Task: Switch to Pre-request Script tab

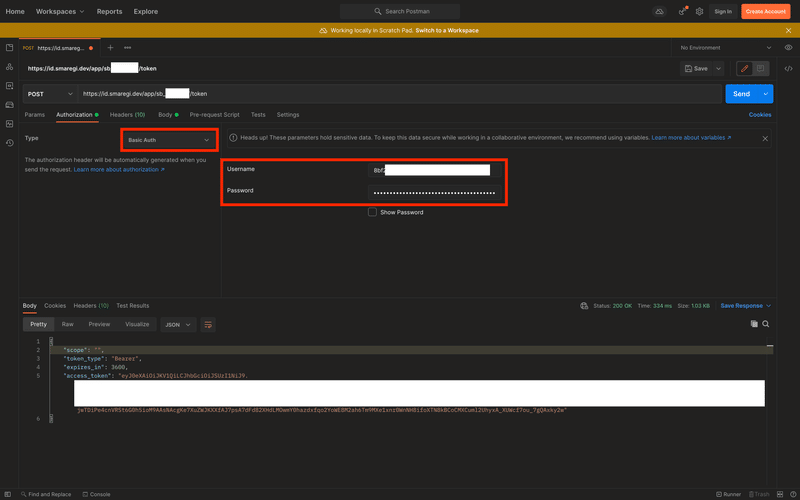Action: pos(214,115)
